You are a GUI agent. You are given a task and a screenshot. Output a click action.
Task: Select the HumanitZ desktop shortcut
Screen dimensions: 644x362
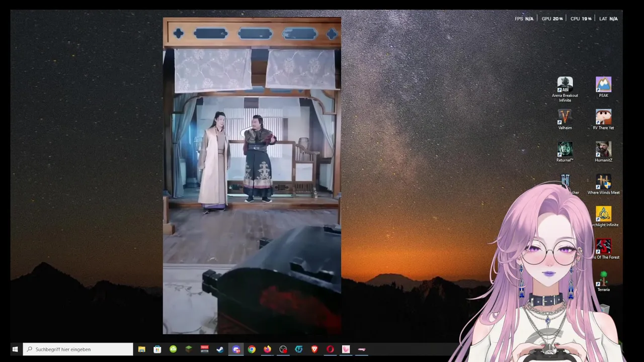point(603,152)
